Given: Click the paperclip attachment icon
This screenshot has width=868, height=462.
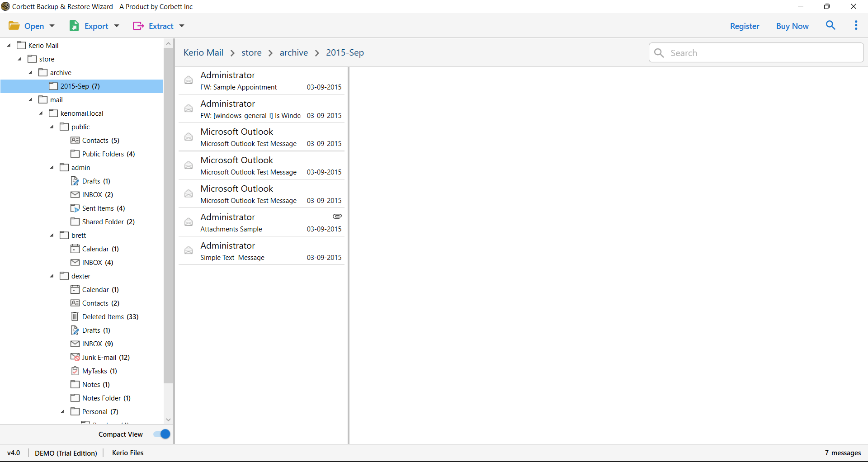Looking at the screenshot, I should pos(337,217).
